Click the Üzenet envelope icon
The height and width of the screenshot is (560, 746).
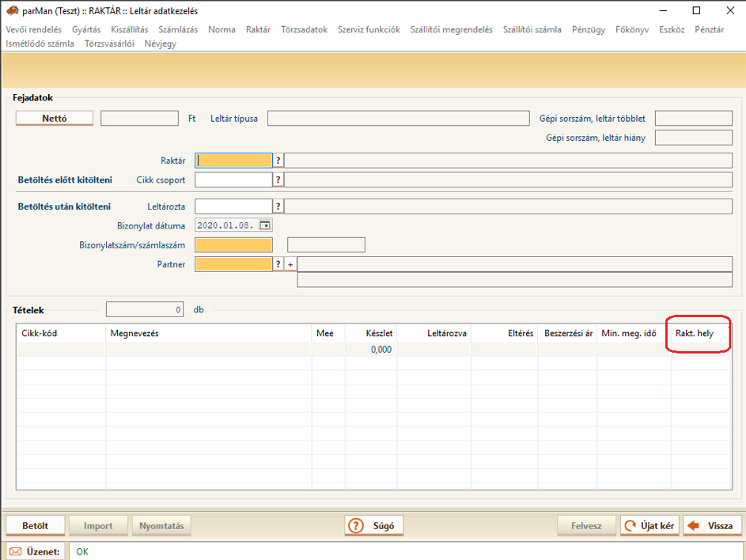pyautogui.click(x=15, y=551)
